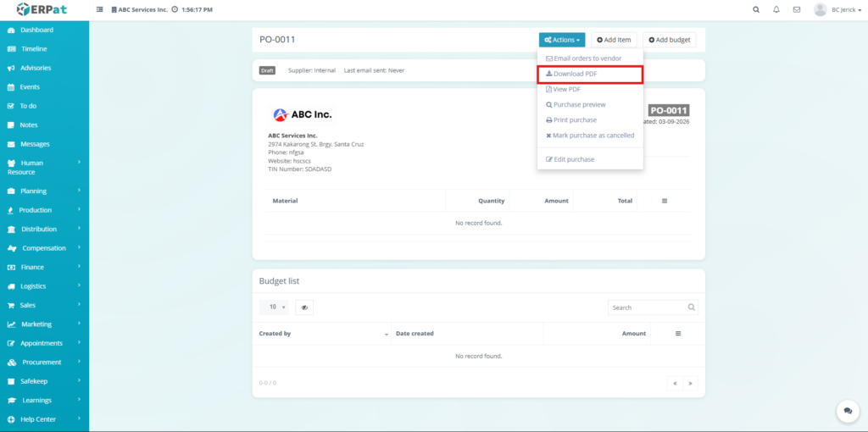Image resolution: width=868 pixels, height=432 pixels.
Task: Open the page size dropdown showing 10
Action: point(274,307)
